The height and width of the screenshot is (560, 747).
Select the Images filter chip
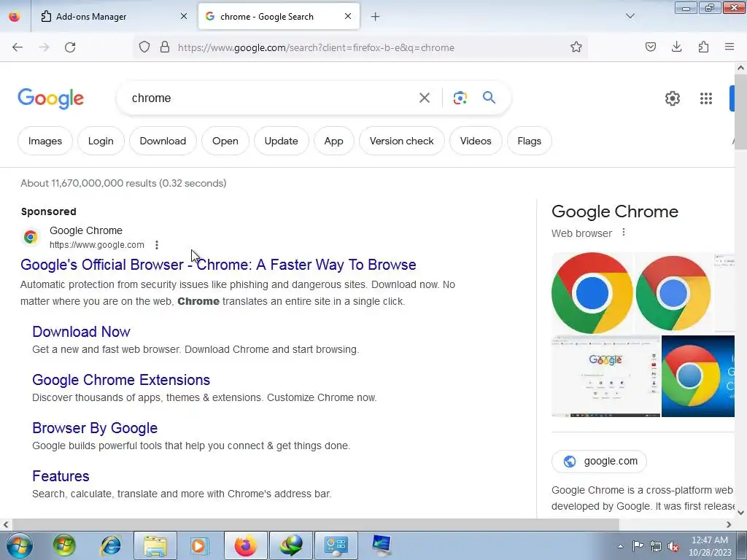pyautogui.click(x=45, y=141)
